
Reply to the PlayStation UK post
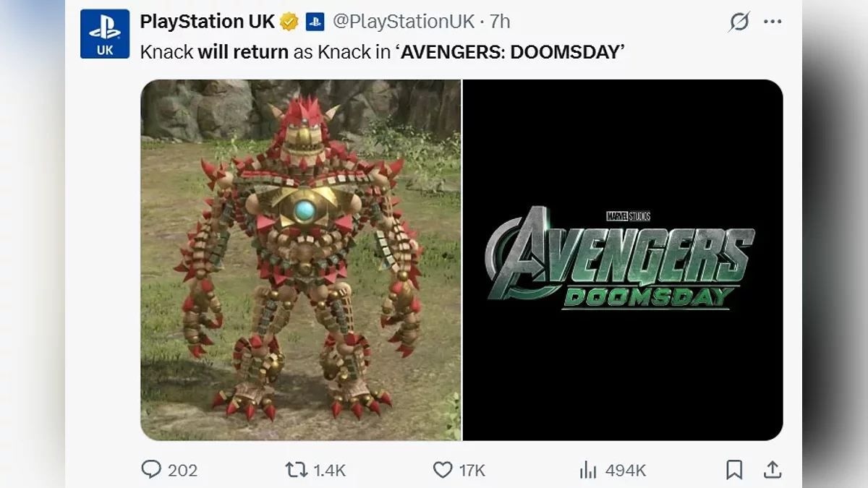151,470
